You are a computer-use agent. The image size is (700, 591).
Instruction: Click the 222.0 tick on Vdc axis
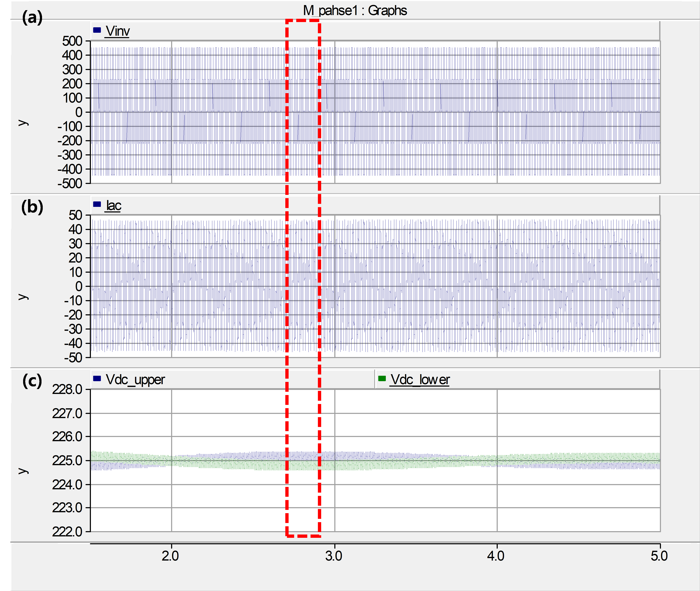coord(67,532)
